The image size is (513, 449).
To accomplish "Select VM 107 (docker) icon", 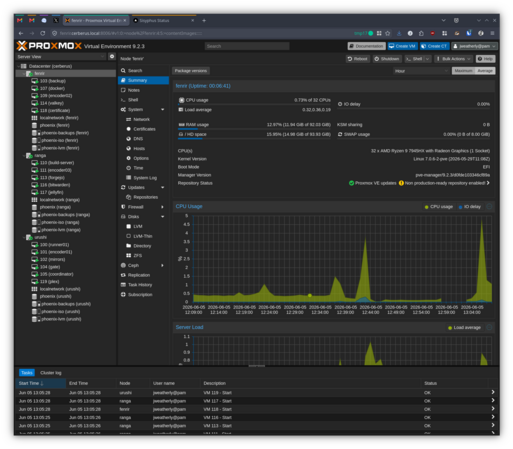I will click(35, 88).
